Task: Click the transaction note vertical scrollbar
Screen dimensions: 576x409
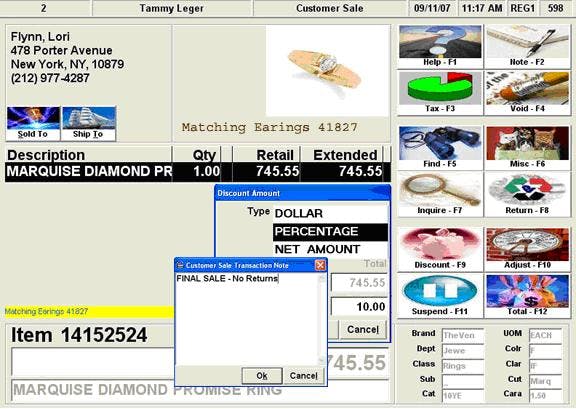Action: coord(322,319)
